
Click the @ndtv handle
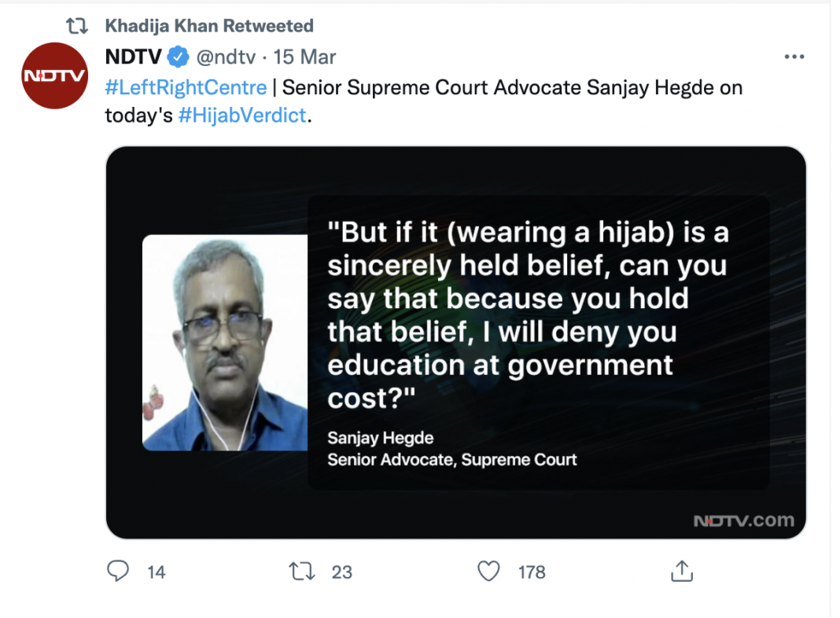click(226, 57)
